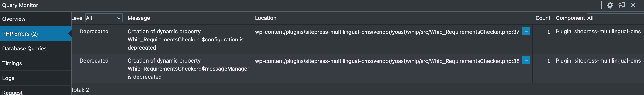The width and height of the screenshot is (644, 95).
Task: Open the Component filter dropdown
Action: [x=615, y=18]
